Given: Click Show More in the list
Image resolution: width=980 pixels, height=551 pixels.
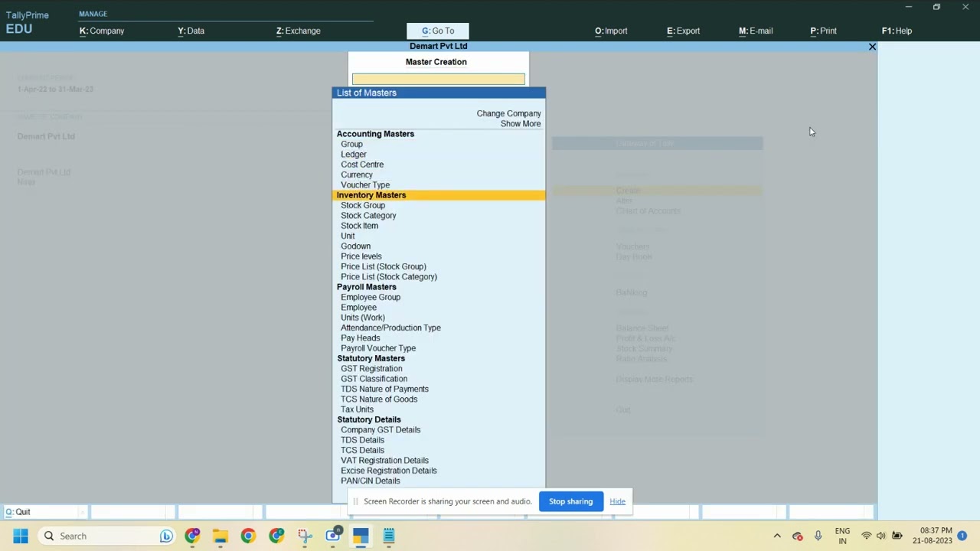Looking at the screenshot, I should point(521,124).
